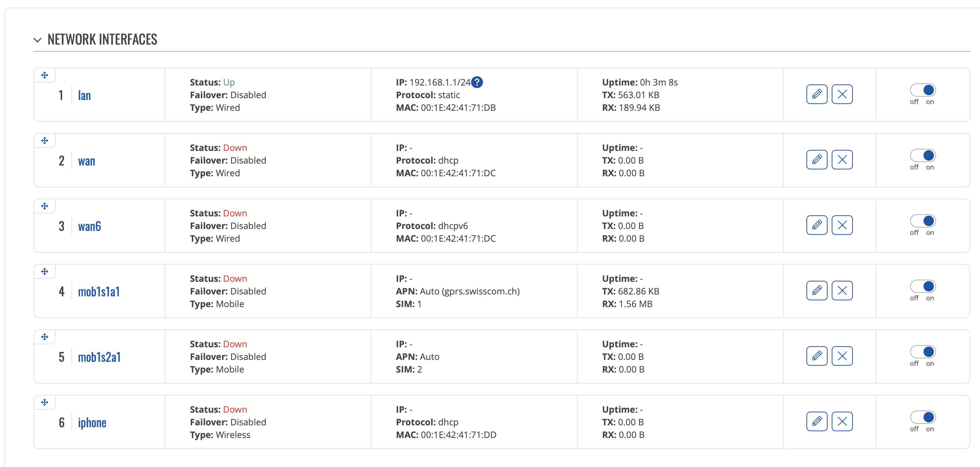Switch off the mob1s1a1 interface toggle

pyautogui.click(x=922, y=287)
